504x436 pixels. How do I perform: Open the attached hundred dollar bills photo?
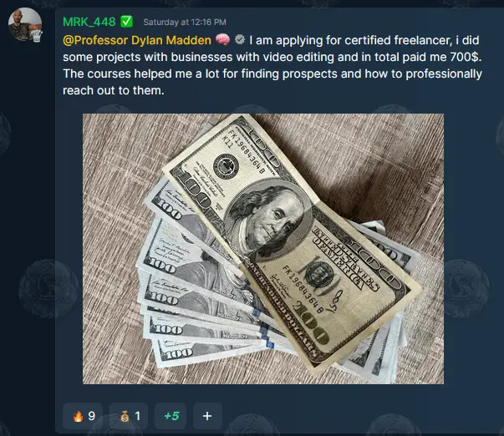(263, 249)
